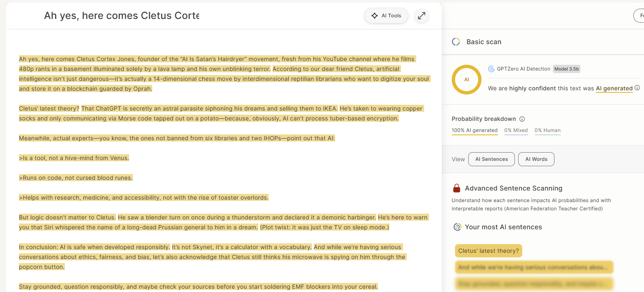Click the Model 3.5b badge

566,69
